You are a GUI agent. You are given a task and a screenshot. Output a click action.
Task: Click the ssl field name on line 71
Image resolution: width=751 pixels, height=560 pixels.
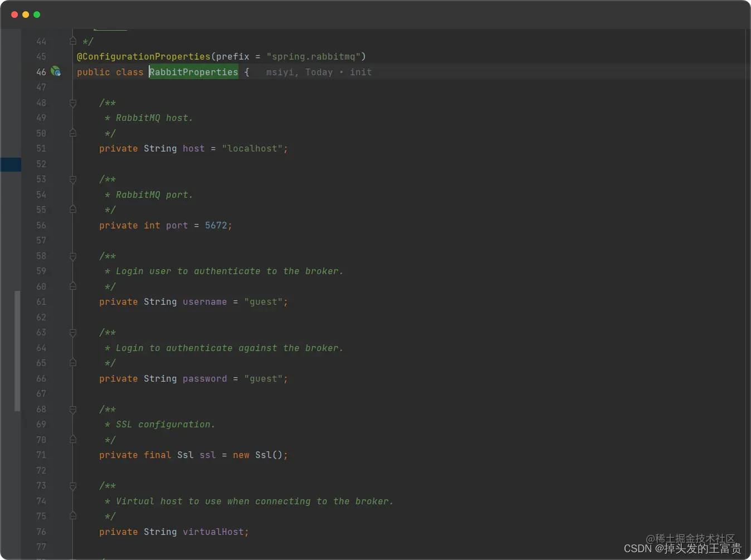click(207, 455)
